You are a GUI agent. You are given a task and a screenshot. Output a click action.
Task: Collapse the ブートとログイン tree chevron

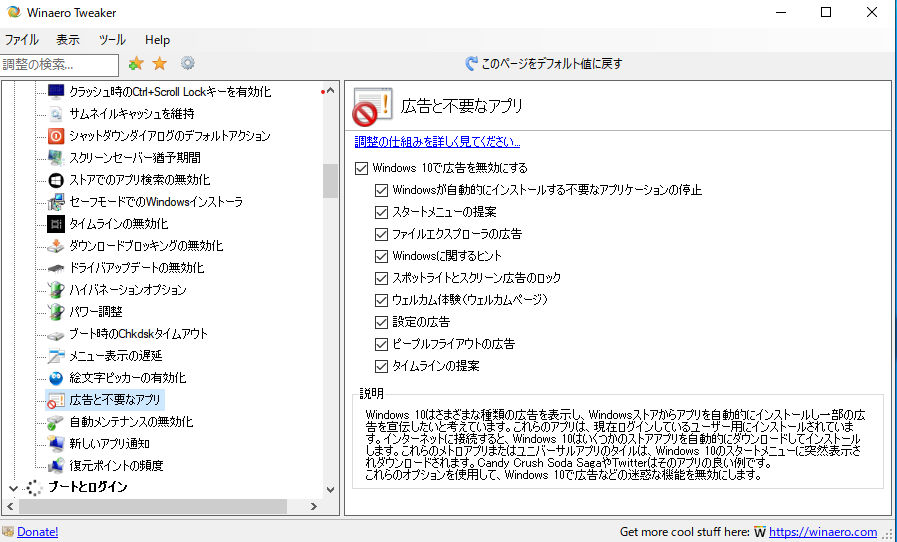pos(13,488)
